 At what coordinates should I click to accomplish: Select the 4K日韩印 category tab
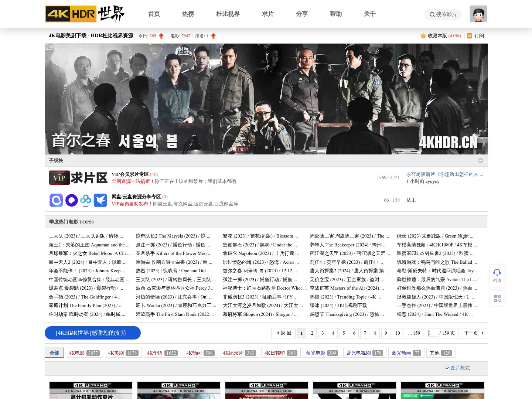click(281, 353)
